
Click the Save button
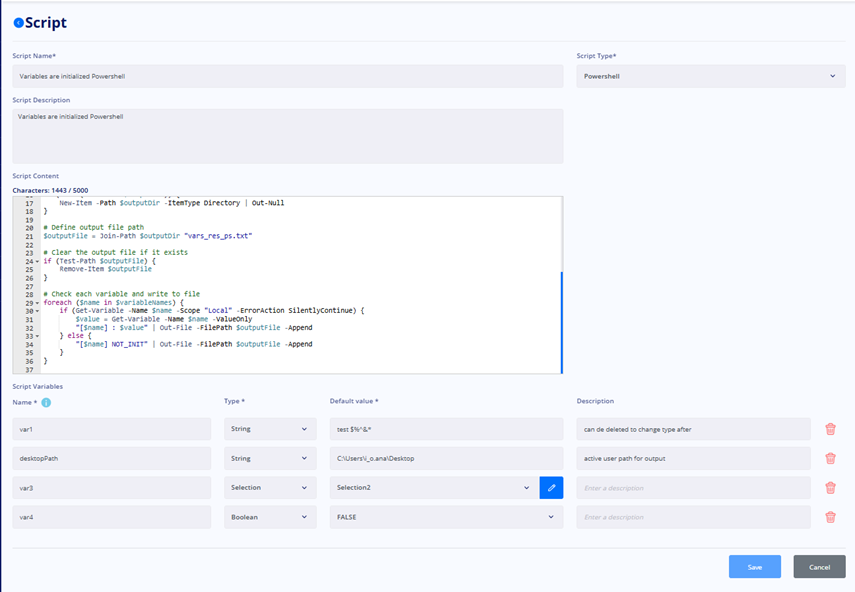coord(755,567)
